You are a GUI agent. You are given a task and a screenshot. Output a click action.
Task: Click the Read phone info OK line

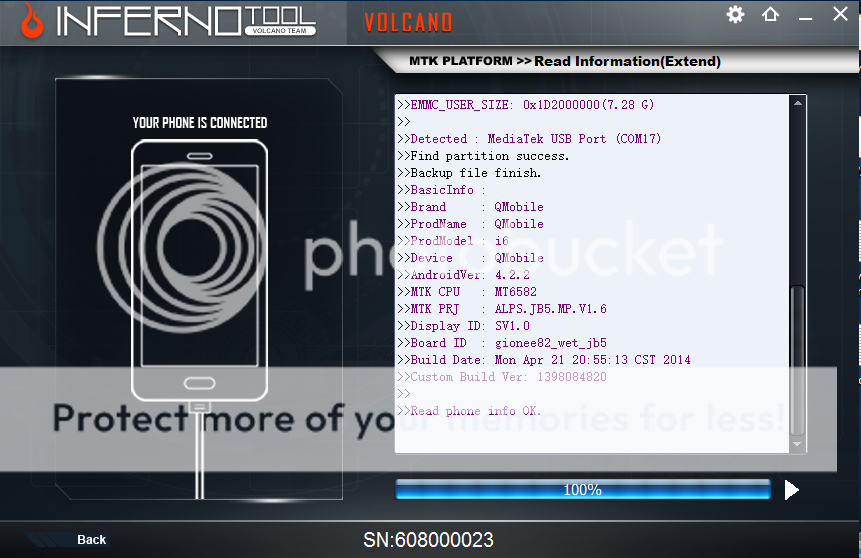[469, 411]
